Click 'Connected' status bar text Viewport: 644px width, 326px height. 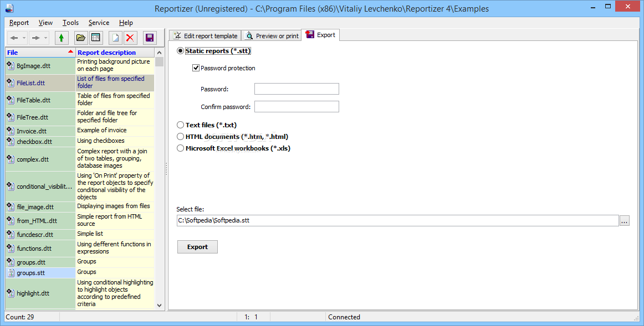pos(344,317)
